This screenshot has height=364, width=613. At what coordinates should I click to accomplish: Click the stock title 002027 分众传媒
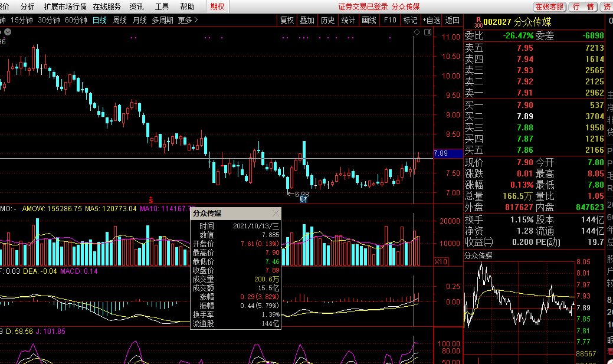pos(517,22)
